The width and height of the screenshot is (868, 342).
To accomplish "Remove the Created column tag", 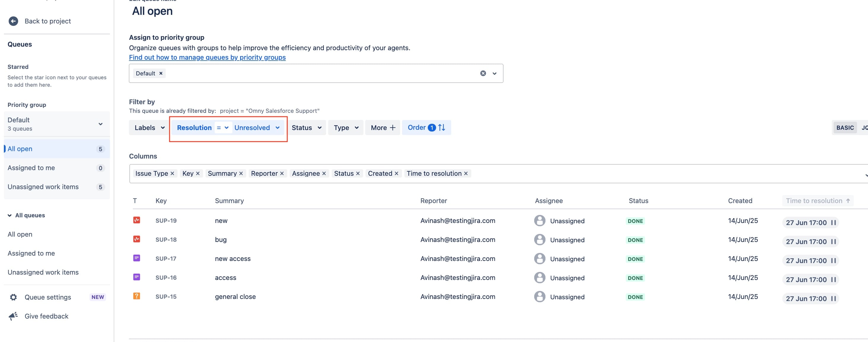I will coord(396,173).
